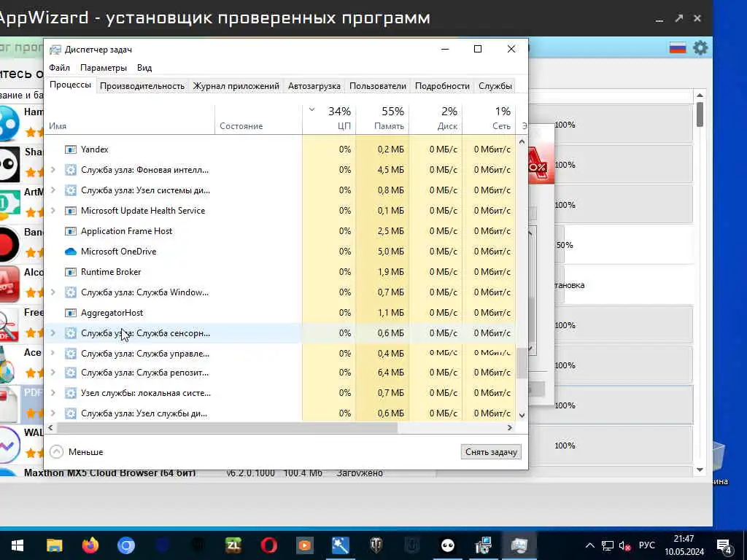Open AppWizard settings gear icon
Viewport: 747px width, 560px height.
click(700, 47)
